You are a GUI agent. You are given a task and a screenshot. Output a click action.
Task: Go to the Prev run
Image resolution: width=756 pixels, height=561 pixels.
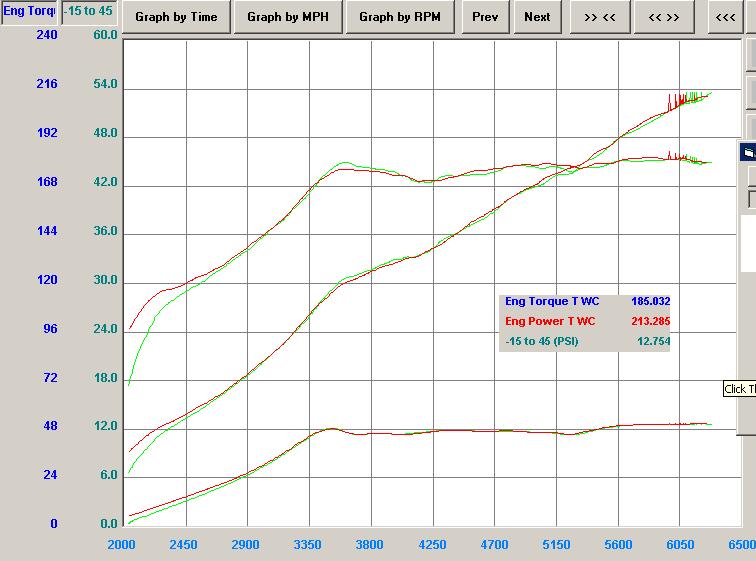(x=485, y=17)
